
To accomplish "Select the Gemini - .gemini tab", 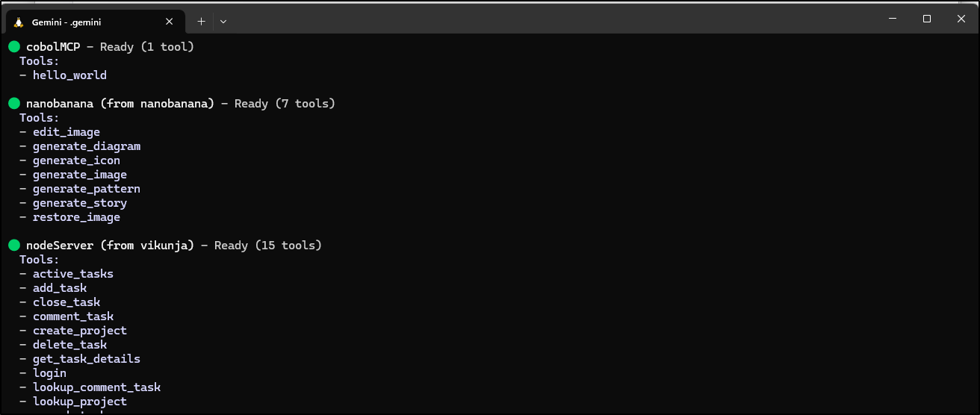I will point(82,22).
